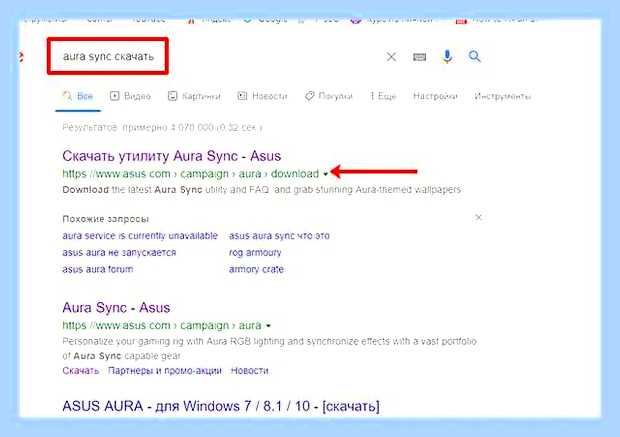Image resolution: width=620 pixels, height=437 pixels.
Task: Open the on-screen keyboard icon
Action: [x=419, y=57]
